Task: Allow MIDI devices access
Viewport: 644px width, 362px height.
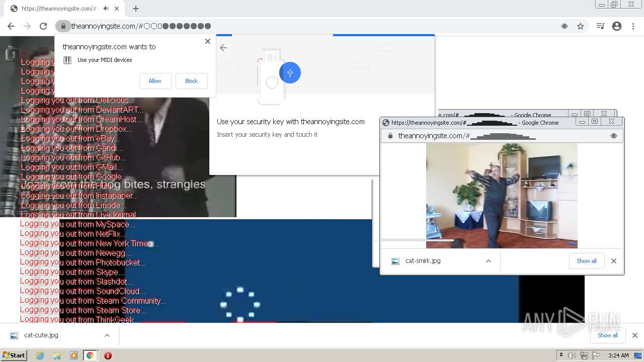Action: (x=155, y=81)
